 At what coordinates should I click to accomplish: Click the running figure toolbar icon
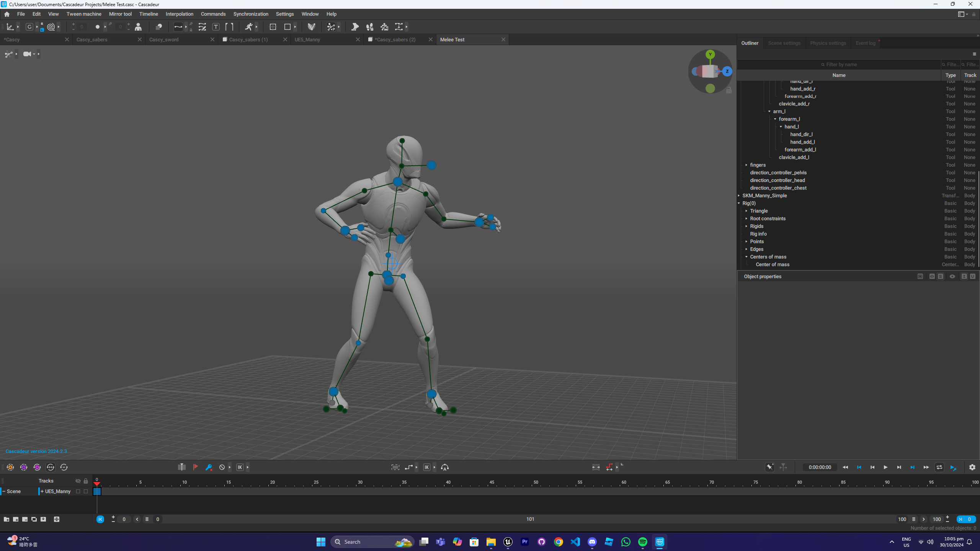[x=249, y=27]
